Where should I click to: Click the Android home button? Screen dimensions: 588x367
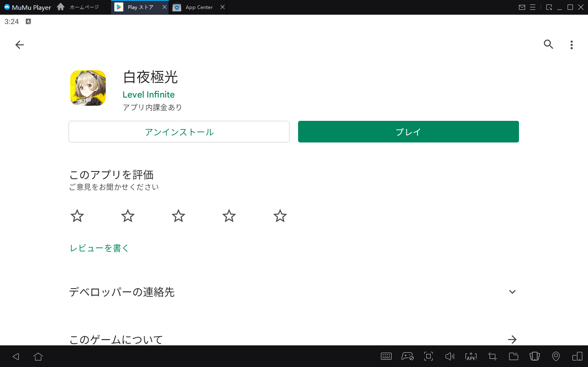pyautogui.click(x=38, y=356)
